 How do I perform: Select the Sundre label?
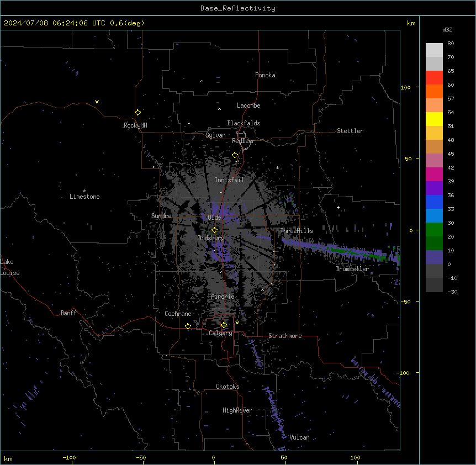[161, 216]
